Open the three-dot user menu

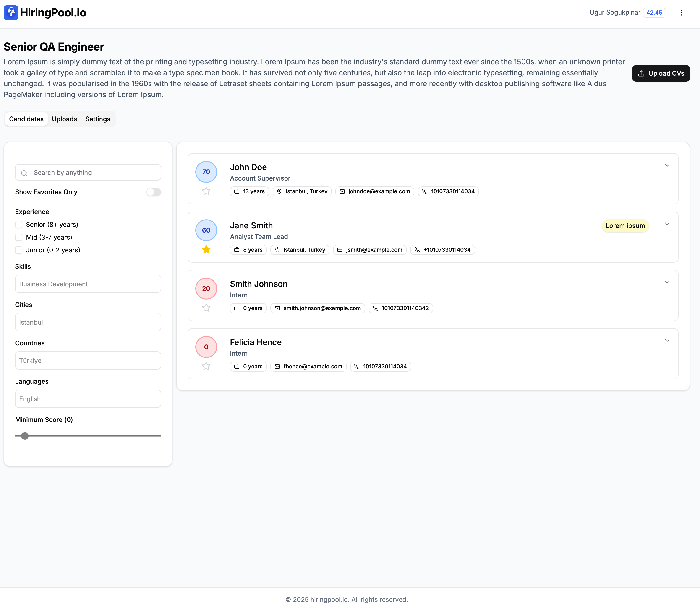click(681, 13)
